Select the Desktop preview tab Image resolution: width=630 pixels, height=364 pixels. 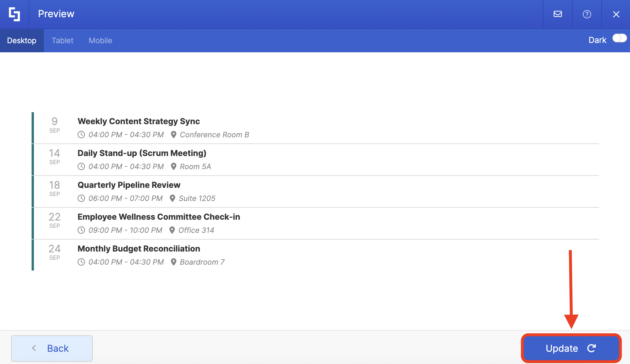click(x=22, y=41)
